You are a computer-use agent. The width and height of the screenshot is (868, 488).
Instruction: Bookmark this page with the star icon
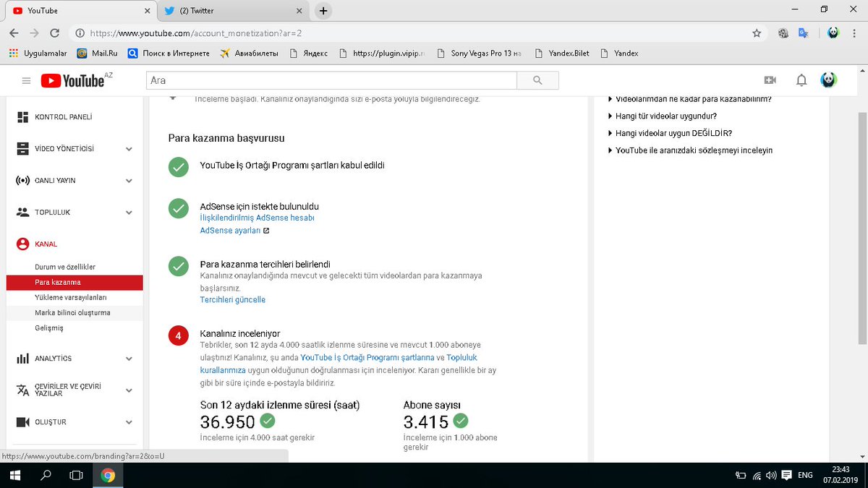coord(757,33)
